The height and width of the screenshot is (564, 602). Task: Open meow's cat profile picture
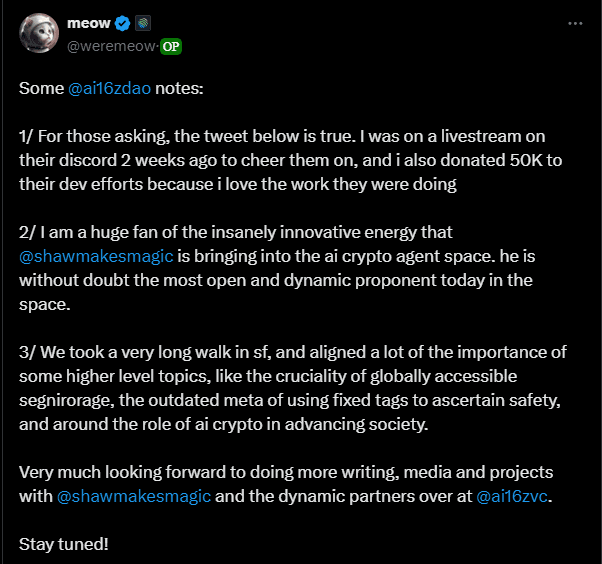point(39,33)
